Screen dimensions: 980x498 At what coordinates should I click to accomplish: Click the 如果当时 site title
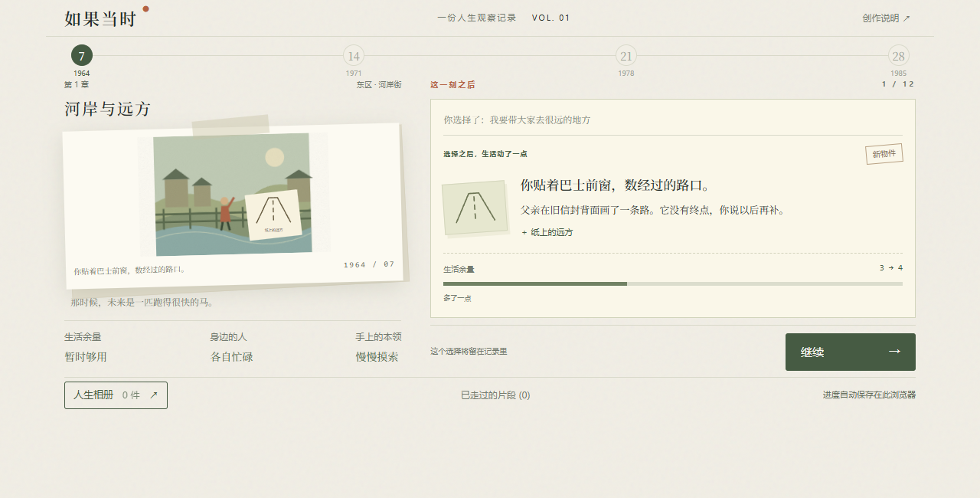(100, 19)
